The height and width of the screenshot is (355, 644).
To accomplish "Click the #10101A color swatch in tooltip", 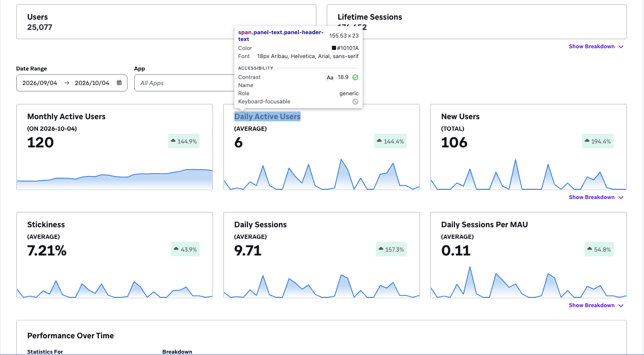I will pos(334,48).
